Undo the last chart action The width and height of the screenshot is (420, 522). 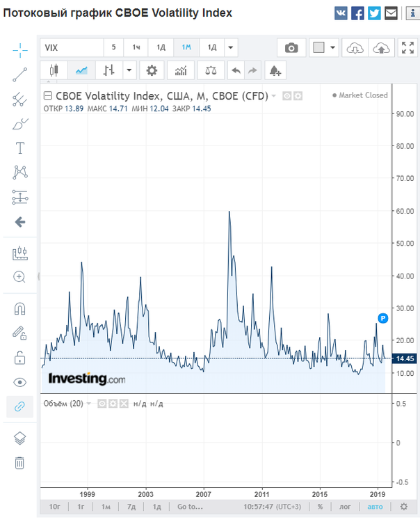pyautogui.click(x=236, y=70)
